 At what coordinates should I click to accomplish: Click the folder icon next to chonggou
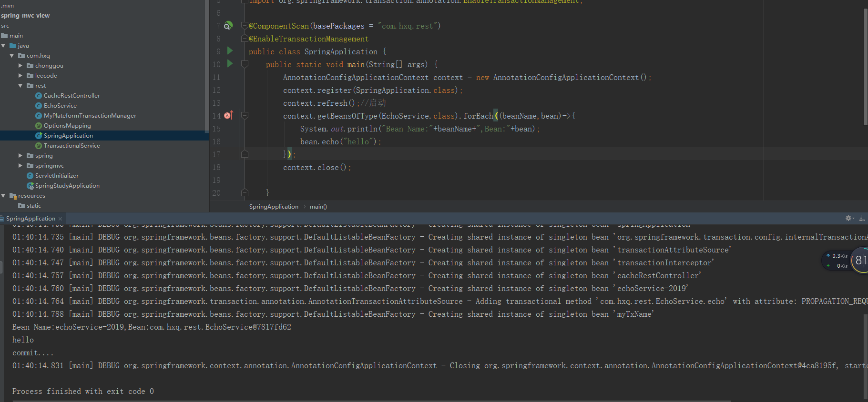[x=30, y=66]
